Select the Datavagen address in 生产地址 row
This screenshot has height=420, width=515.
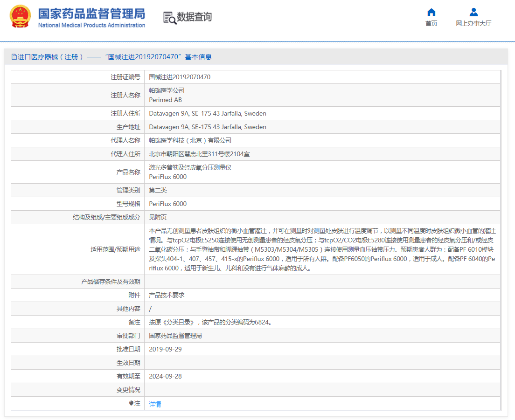click(x=208, y=127)
